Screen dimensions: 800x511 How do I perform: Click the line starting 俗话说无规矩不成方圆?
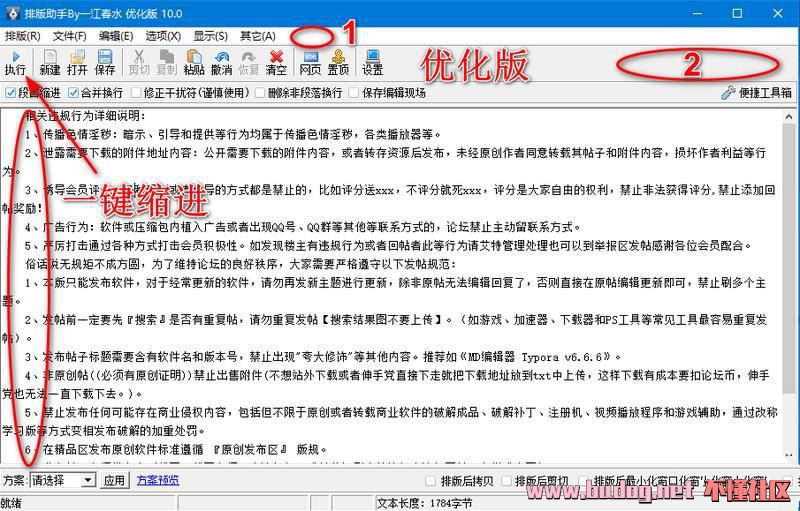(240, 264)
